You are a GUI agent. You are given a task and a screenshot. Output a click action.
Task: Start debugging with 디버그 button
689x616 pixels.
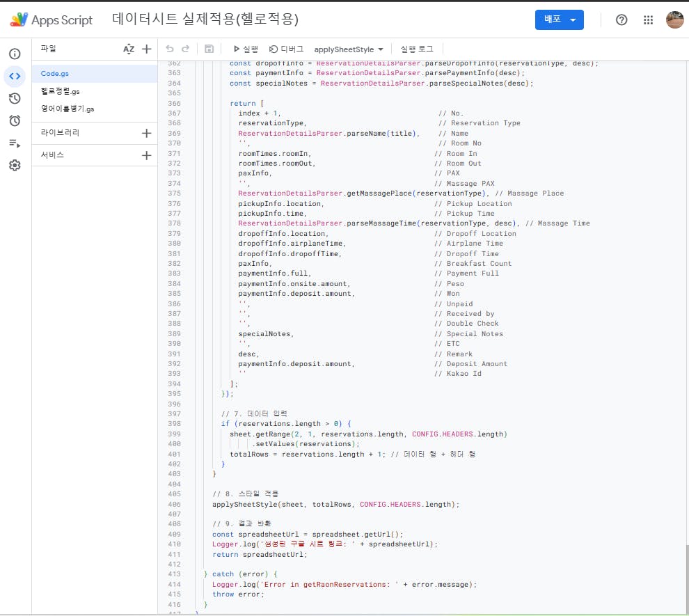click(x=286, y=49)
